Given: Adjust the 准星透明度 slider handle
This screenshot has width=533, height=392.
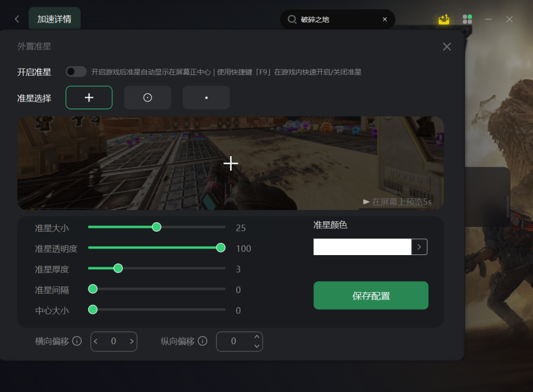Looking at the screenshot, I should point(221,248).
